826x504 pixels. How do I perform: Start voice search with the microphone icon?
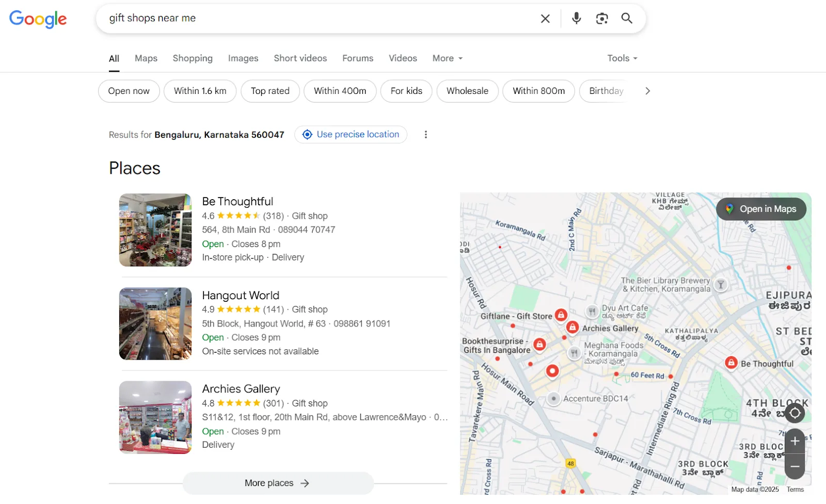(x=577, y=19)
